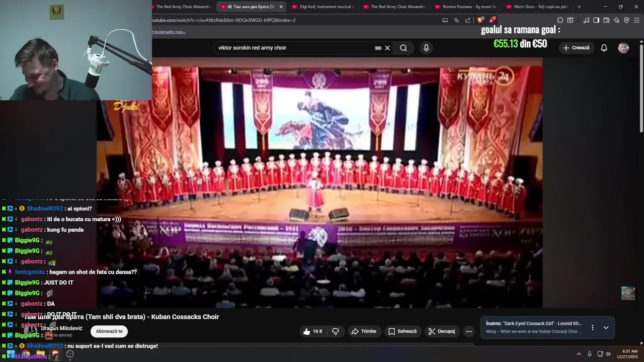Like the video with thumbs up

point(312,331)
